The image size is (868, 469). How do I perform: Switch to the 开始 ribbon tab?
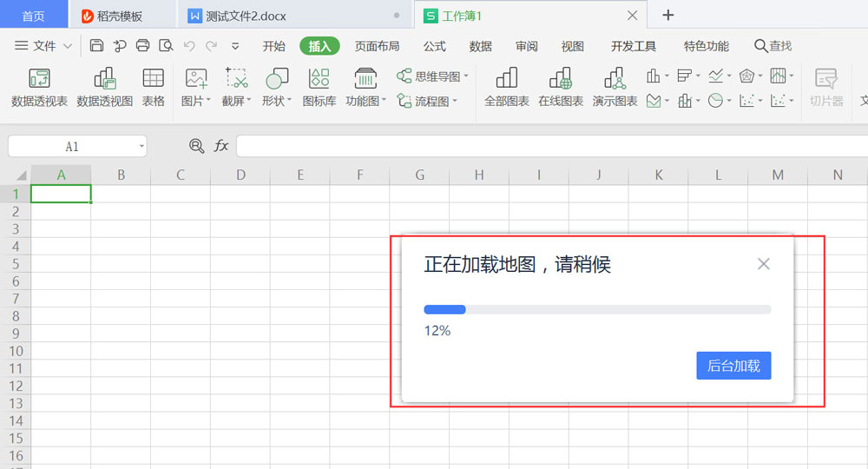point(273,46)
